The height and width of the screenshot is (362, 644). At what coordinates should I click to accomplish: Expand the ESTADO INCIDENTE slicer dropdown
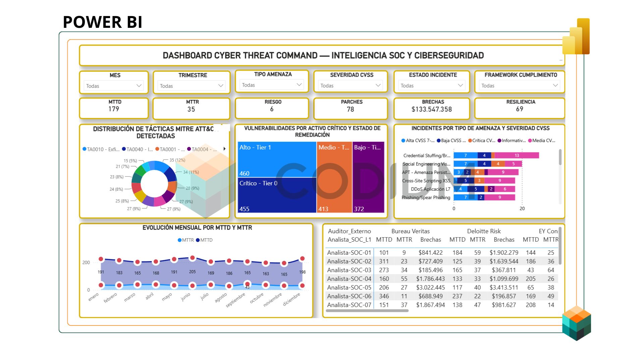pyautogui.click(x=431, y=85)
